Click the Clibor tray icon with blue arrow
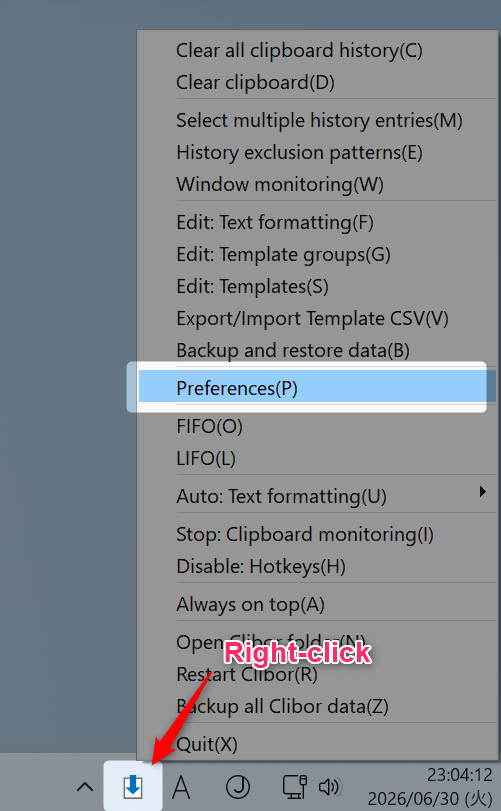This screenshot has width=501, height=811. click(x=133, y=786)
